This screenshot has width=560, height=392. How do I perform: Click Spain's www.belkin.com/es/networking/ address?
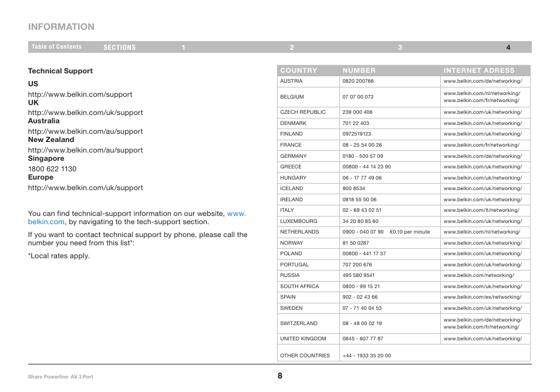(483, 298)
